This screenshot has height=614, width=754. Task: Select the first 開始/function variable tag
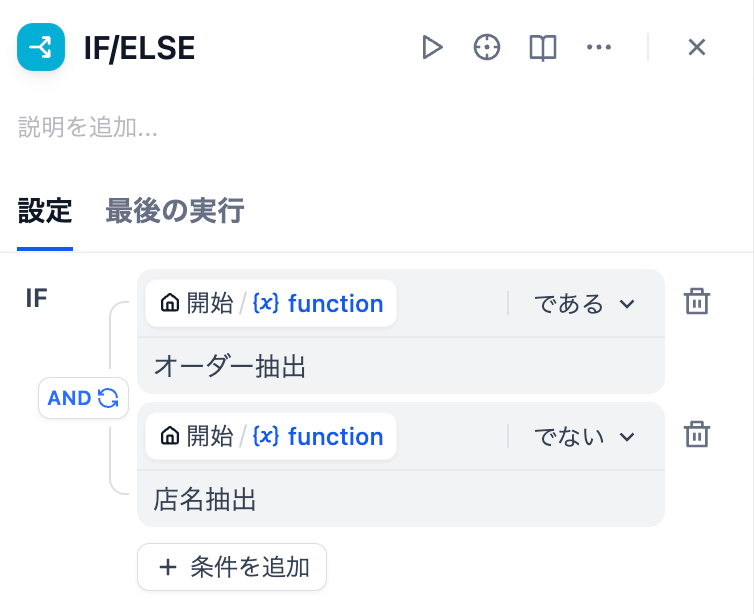coord(271,304)
